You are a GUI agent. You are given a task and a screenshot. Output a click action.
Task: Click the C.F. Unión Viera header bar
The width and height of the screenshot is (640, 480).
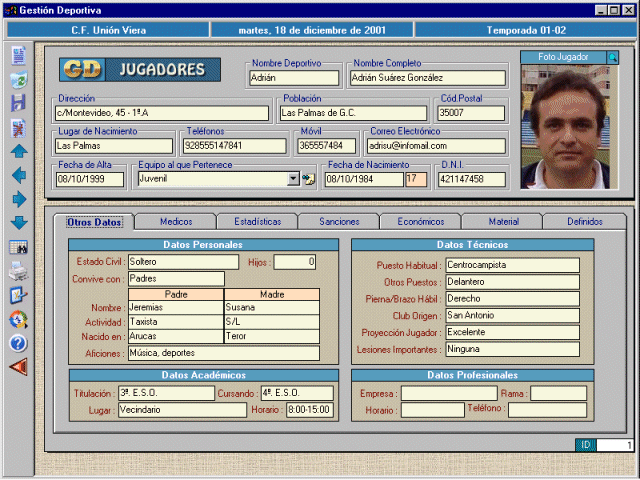pos(108,30)
